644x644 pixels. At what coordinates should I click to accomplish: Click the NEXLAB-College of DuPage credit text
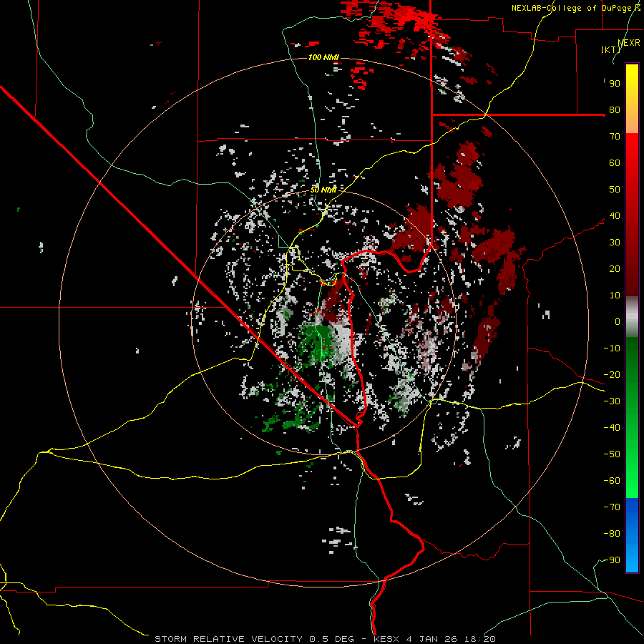point(575,8)
